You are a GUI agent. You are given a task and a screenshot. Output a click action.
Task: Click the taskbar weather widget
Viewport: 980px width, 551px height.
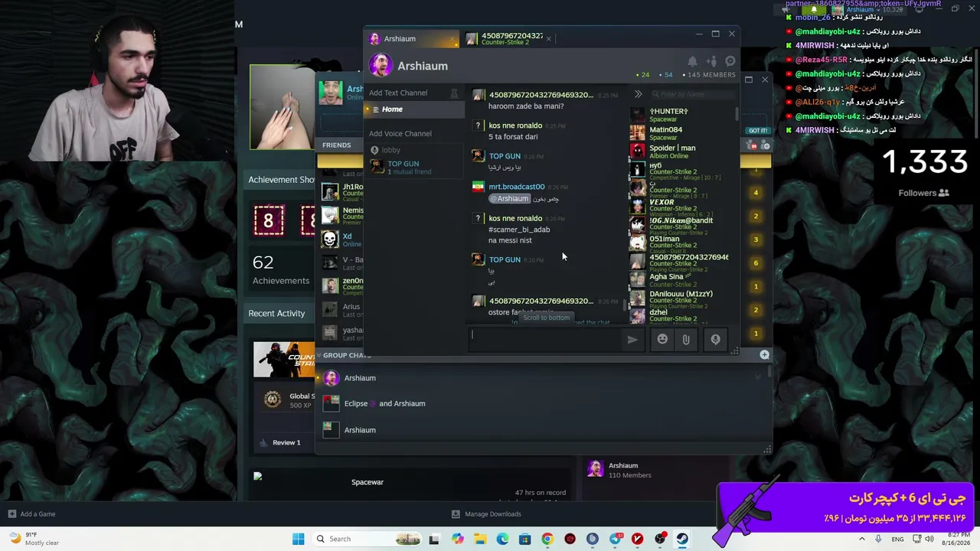33,539
